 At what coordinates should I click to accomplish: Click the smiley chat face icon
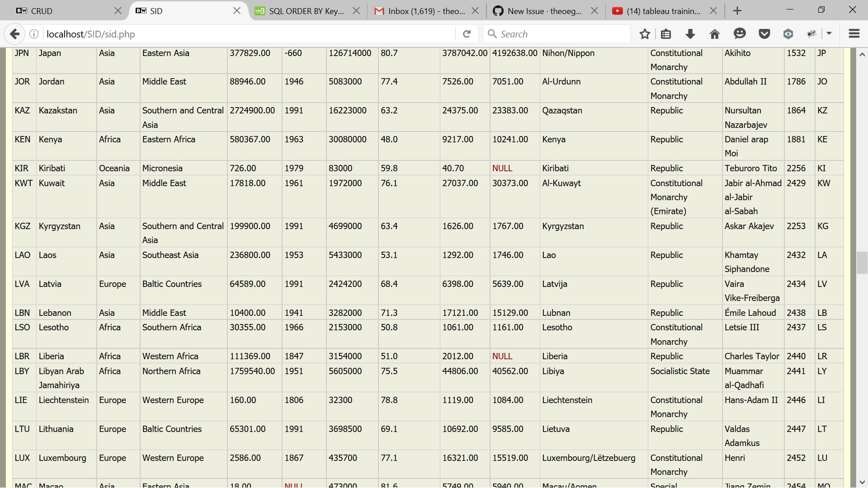740,34
